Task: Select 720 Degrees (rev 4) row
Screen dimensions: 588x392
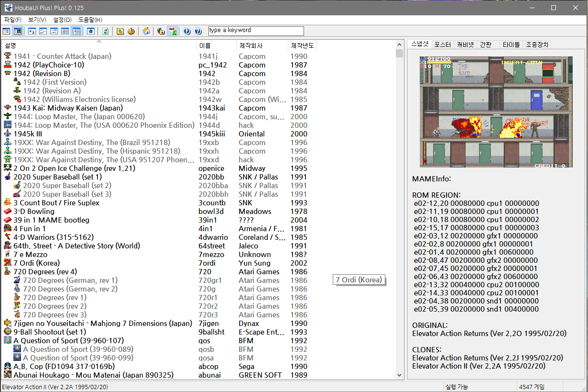Action: (159, 272)
